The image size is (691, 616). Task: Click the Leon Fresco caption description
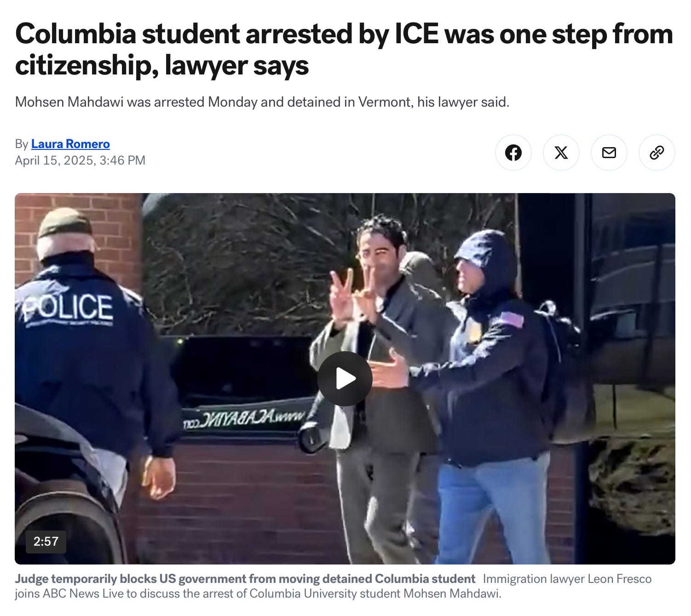click(x=333, y=586)
